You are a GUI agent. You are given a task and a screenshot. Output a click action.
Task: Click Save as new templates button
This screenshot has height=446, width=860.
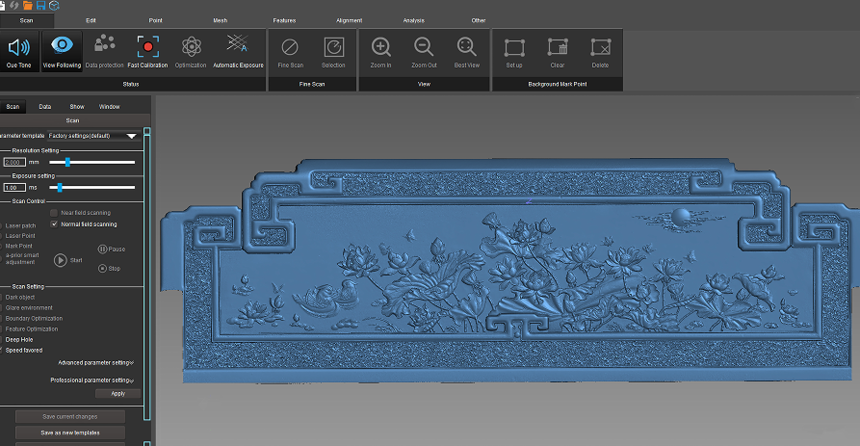point(70,433)
